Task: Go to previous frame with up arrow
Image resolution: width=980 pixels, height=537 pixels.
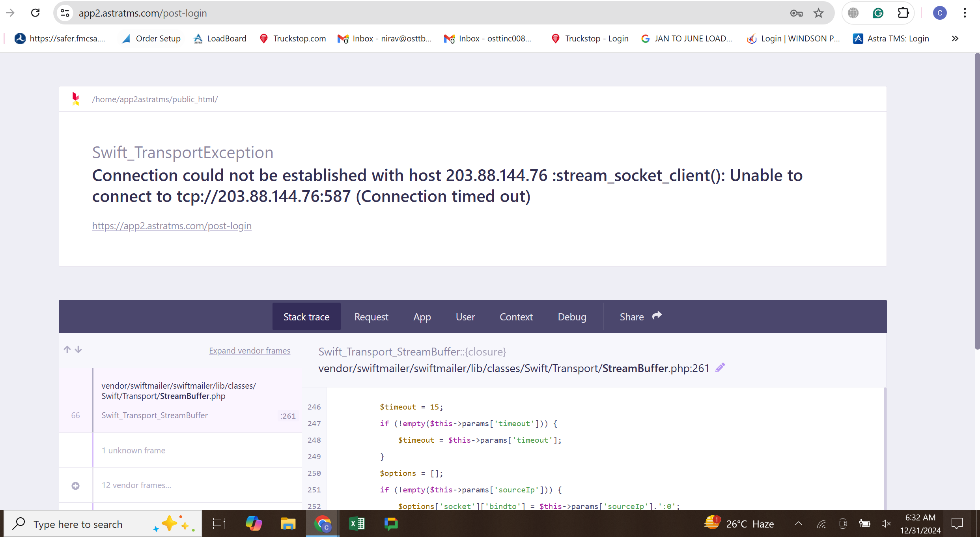Action: (x=67, y=350)
